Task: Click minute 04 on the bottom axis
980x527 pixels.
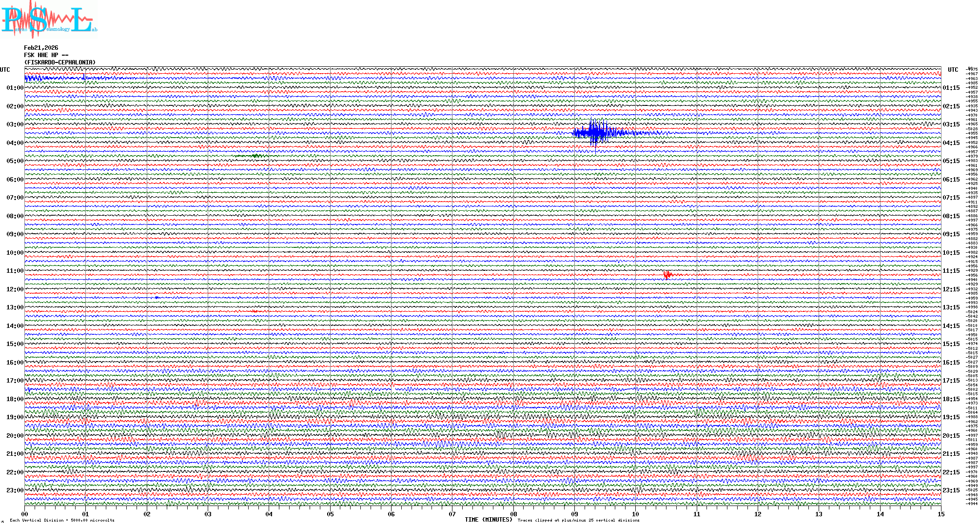Action: (x=269, y=514)
